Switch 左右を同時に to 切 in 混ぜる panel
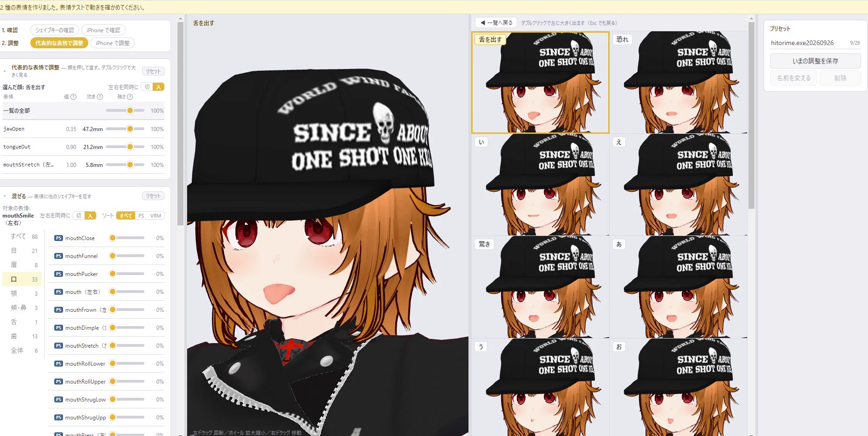The width and height of the screenshot is (868, 436). coord(79,216)
